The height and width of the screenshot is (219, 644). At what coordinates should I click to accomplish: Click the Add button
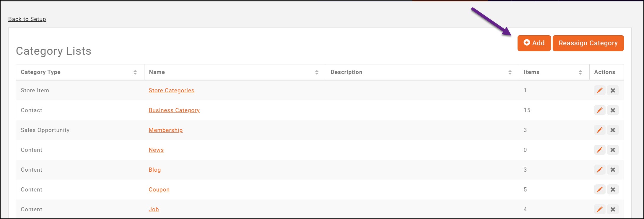pos(534,43)
